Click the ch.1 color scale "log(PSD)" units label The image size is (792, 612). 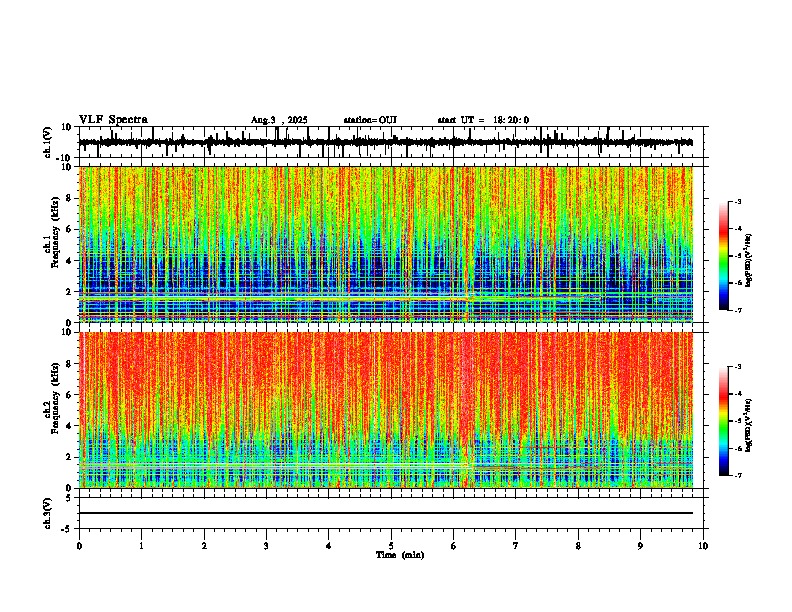pyautogui.click(x=749, y=261)
